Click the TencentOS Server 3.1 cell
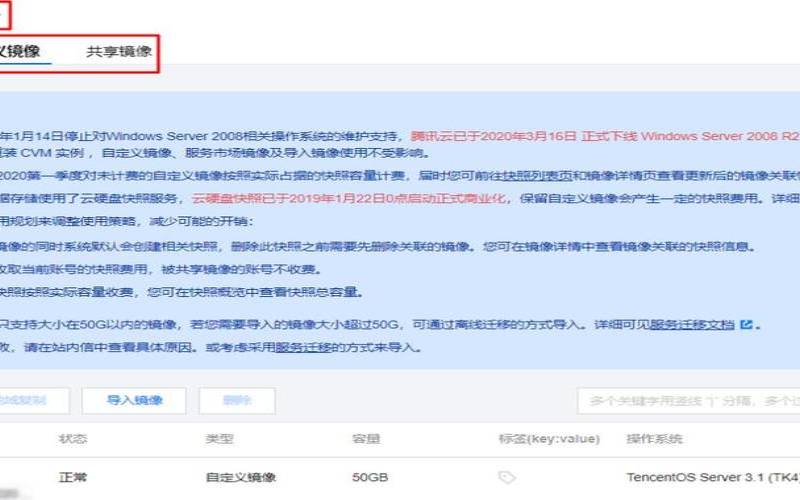Viewport: 800px width, 500px height. click(713, 478)
